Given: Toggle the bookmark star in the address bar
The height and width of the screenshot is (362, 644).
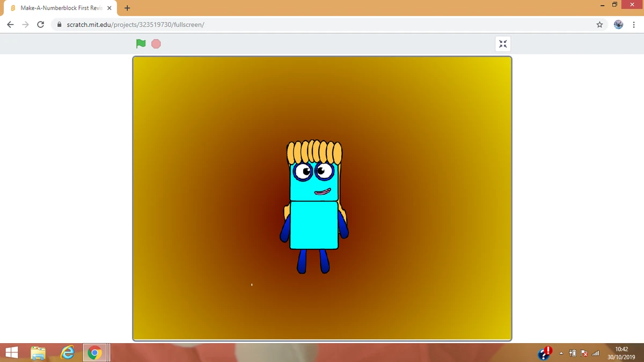Looking at the screenshot, I should coord(601,24).
